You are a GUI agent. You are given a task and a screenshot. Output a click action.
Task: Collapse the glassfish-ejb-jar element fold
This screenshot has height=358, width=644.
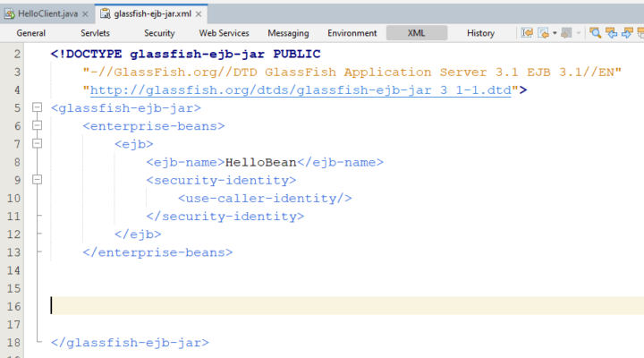click(x=37, y=108)
